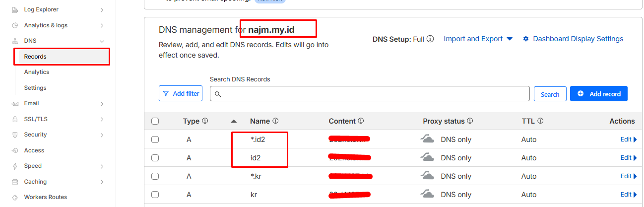Edit the *.id2 DNS record
The height and width of the screenshot is (207, 644).
pos(629,139)
